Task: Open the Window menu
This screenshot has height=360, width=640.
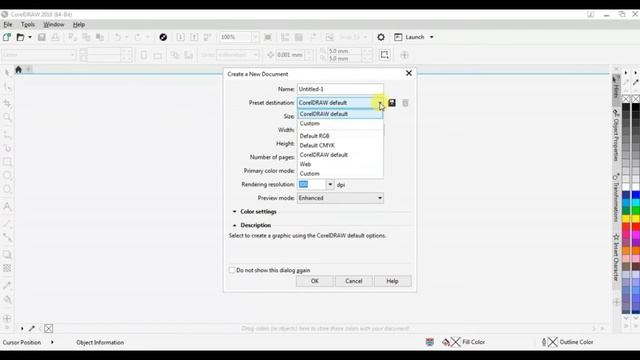Action: tap(53, 24)
